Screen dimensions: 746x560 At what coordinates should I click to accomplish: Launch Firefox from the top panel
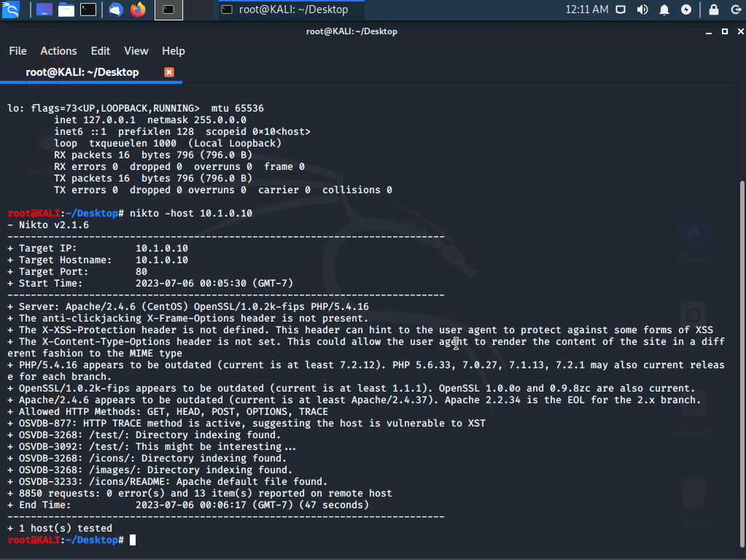(138, 9)
